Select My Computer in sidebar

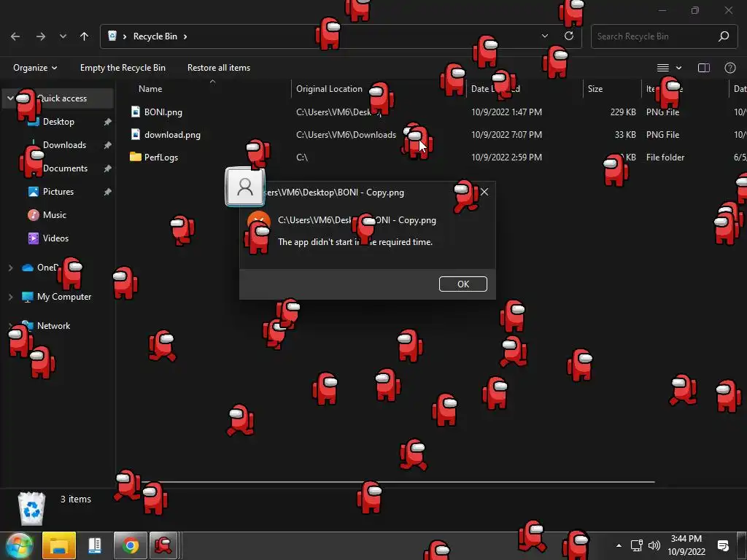64,297
